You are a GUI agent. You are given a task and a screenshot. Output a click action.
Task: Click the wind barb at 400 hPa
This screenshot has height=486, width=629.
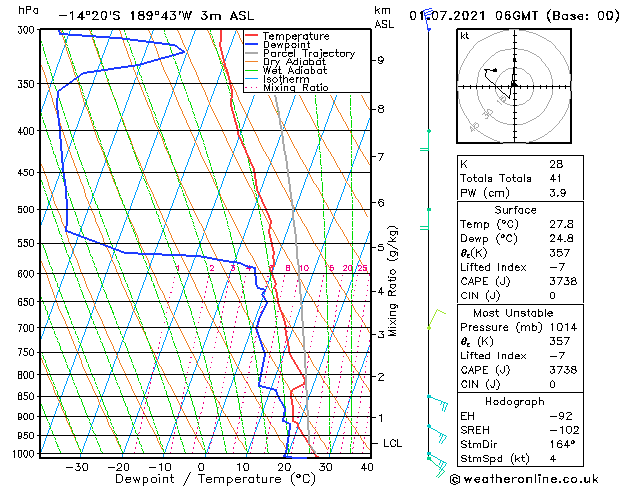click(426, 140)
